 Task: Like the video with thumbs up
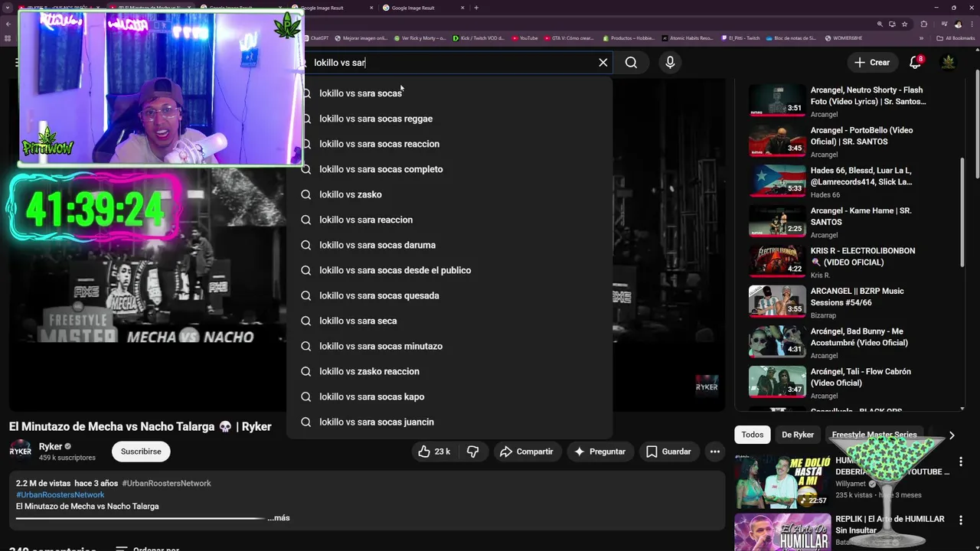click(x=433, y=452)
